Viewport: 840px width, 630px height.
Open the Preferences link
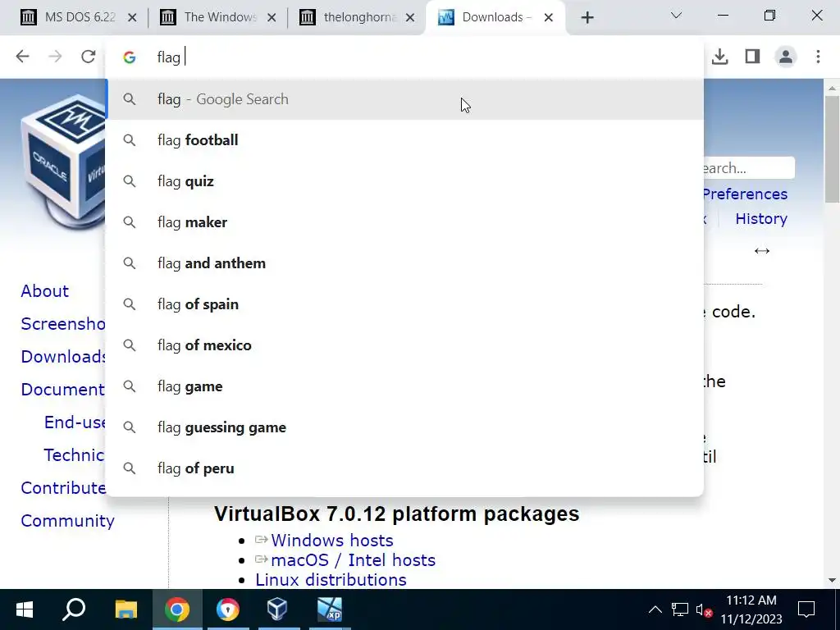745,194
